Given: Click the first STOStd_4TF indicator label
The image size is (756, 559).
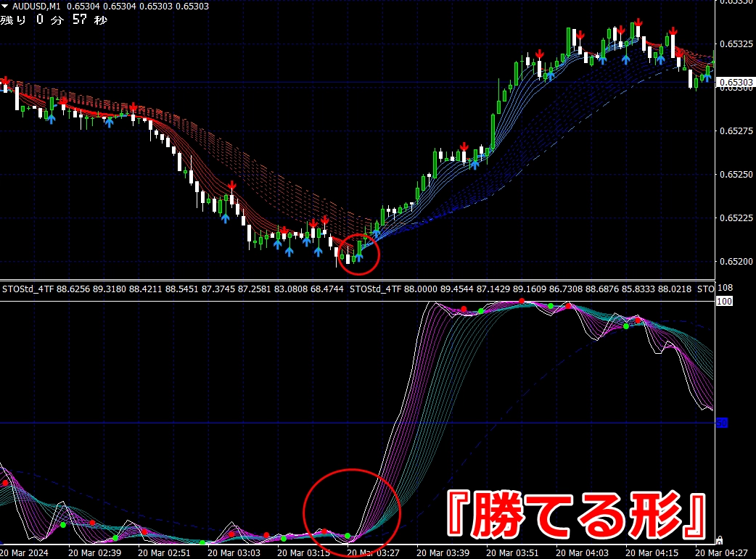Looking at the screenshot, I should (28, 289).
